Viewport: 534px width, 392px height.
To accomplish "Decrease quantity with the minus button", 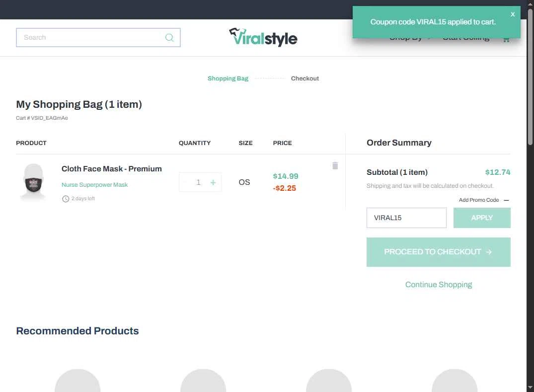I will click(185, 182).
